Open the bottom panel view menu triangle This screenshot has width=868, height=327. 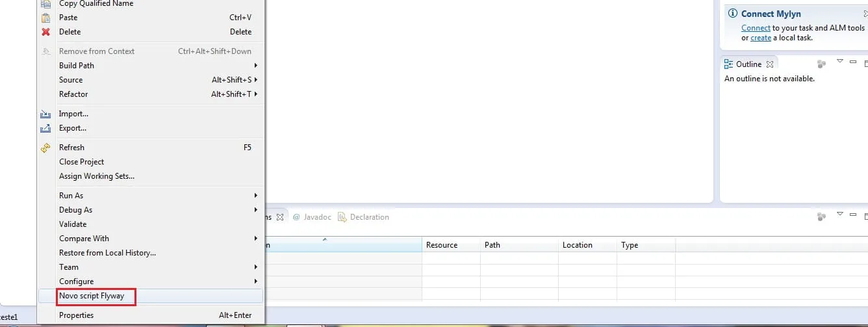(839, 215)
